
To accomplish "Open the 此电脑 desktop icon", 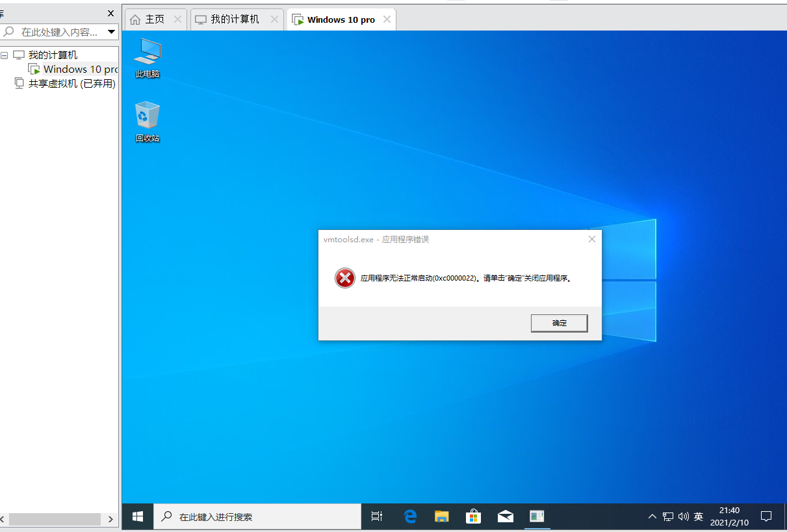I will click(x=148, y=58).
